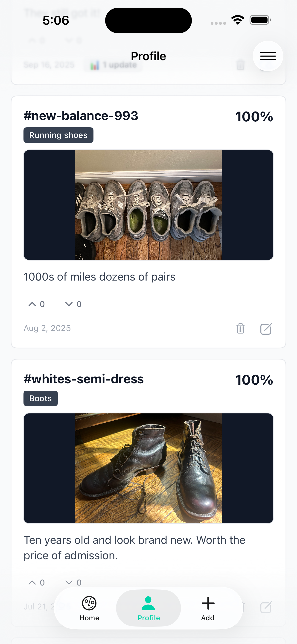
Task: Open the #whites-semi-dress hashtag title
Action: click(x=84, y=379)
